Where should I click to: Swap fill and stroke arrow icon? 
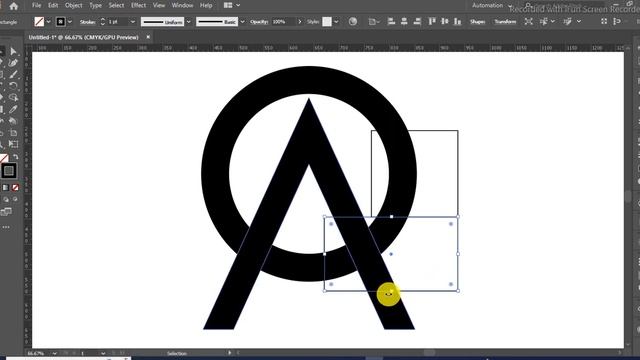point(16,157)
